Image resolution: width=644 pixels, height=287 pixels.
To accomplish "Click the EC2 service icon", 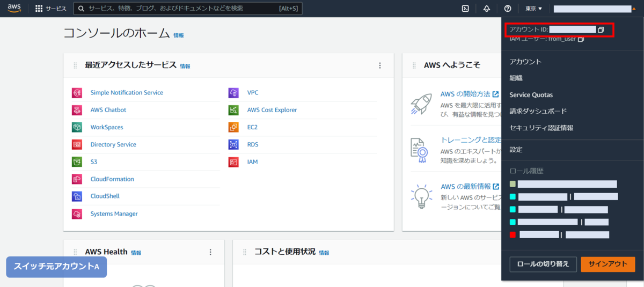I will tap(233, 127).
